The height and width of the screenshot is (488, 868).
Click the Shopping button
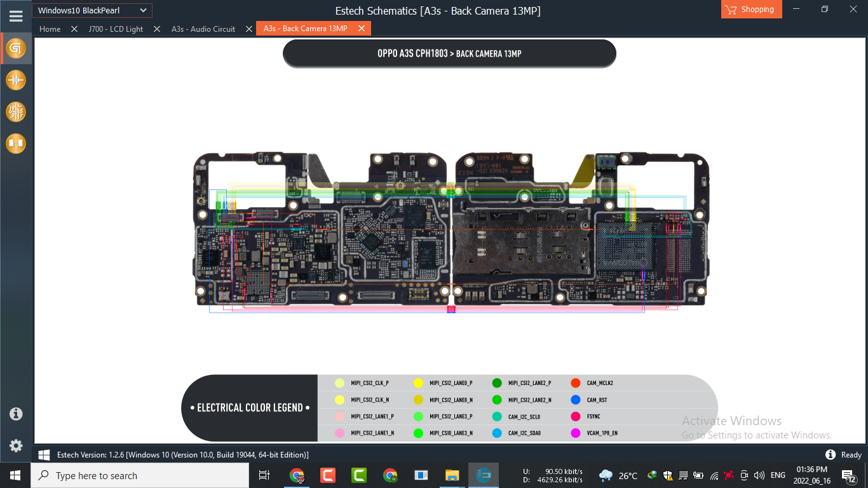[x=752, y=10]
